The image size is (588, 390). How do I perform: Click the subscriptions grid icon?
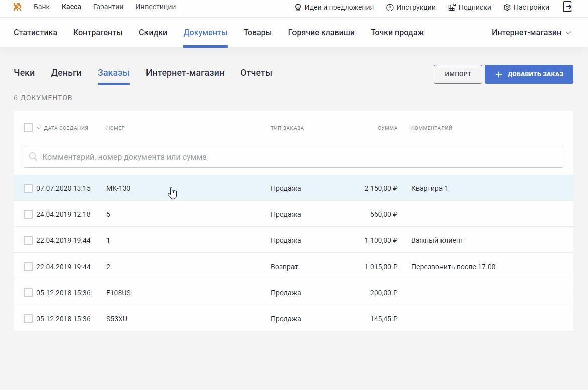pyautogui.click(x=452, y=8)
